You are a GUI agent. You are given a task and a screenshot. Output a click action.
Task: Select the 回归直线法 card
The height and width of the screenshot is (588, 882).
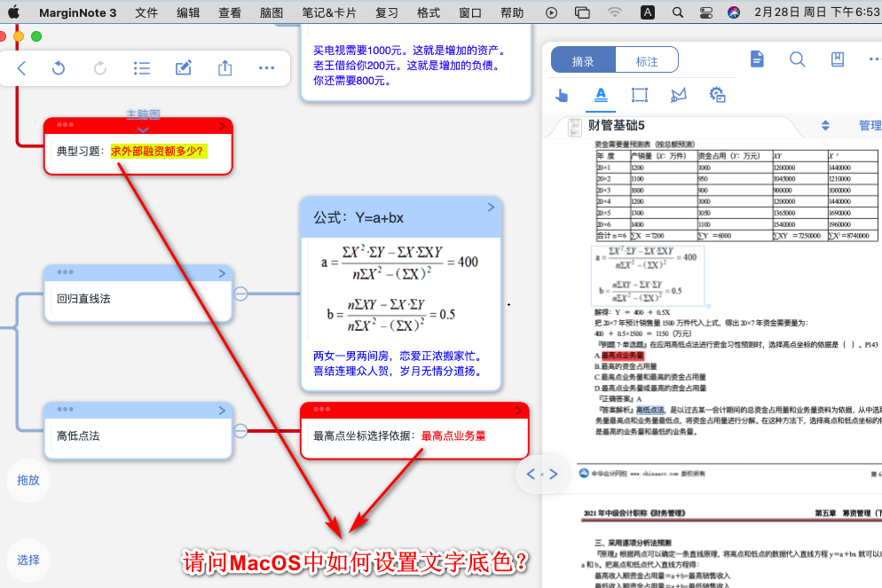coord(138,294)
